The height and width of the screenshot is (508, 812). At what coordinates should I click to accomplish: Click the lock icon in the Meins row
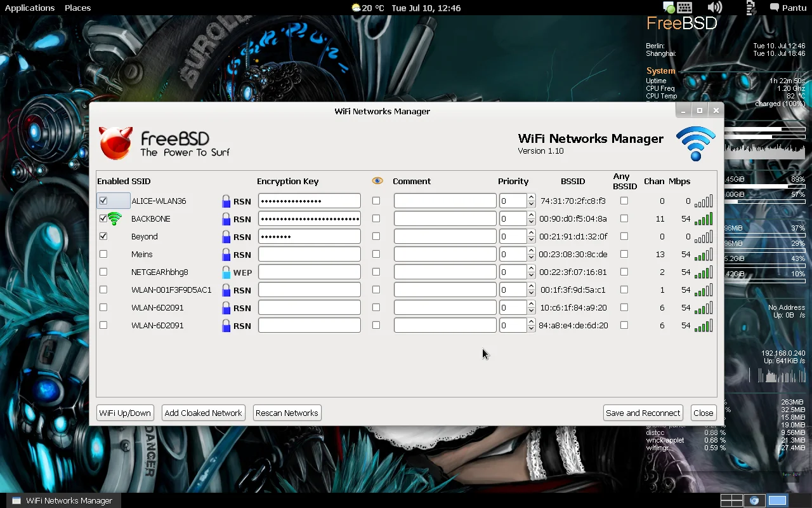click(226, 255)
